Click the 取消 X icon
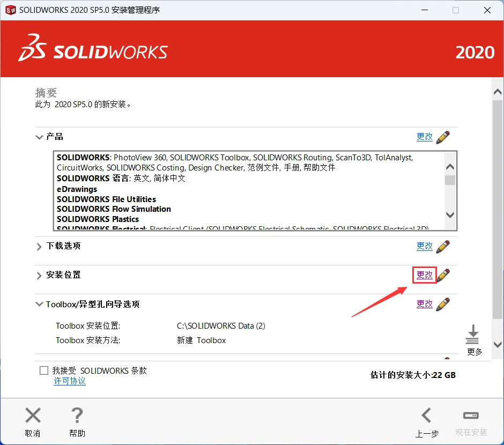The height and width of the screenshot is (445, 504). [33, 415]
